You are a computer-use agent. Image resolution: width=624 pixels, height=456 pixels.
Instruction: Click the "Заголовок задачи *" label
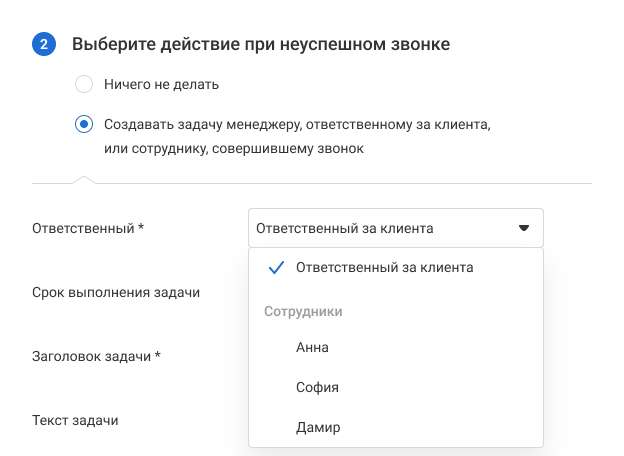tap(97, 356)
